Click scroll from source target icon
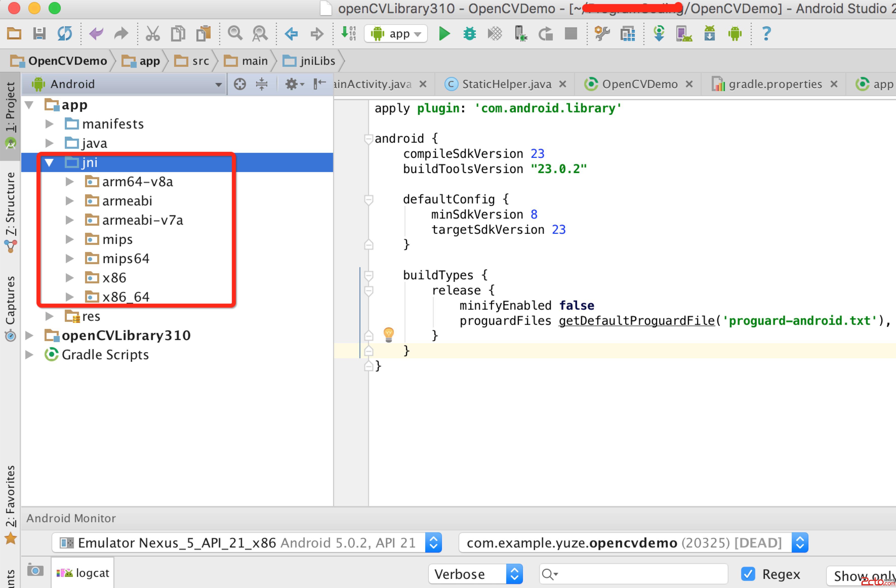Image resolution: width=896 pixels, height=588 pixels. pyautogui.click(x=240, y=84)
